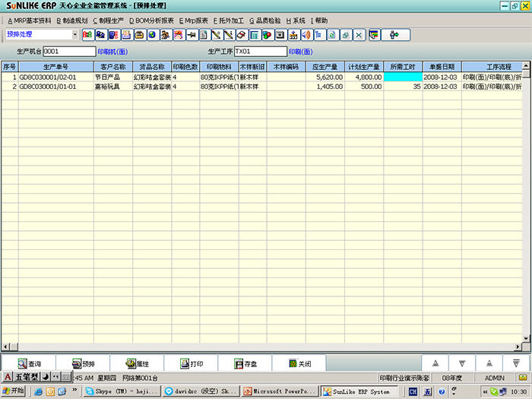Open the calculator icon in the toolbar

(255, 35)
